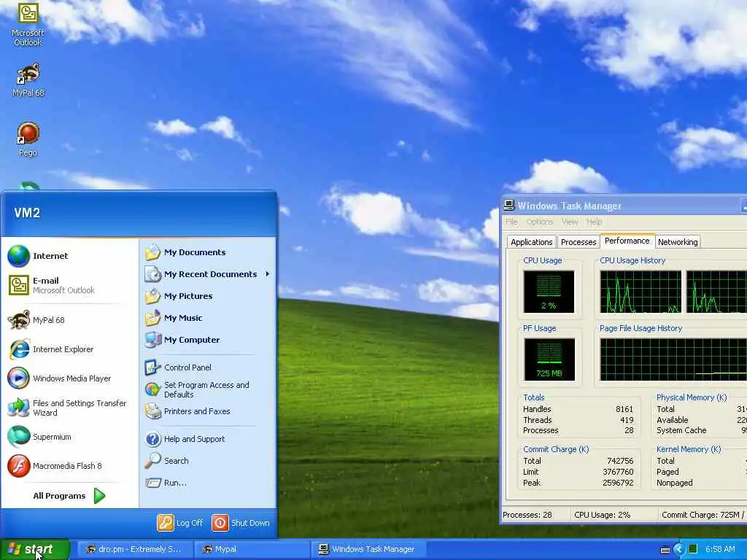Click status bar 'Processes: 28'
The image size is (747, 560).
[527, 515]
